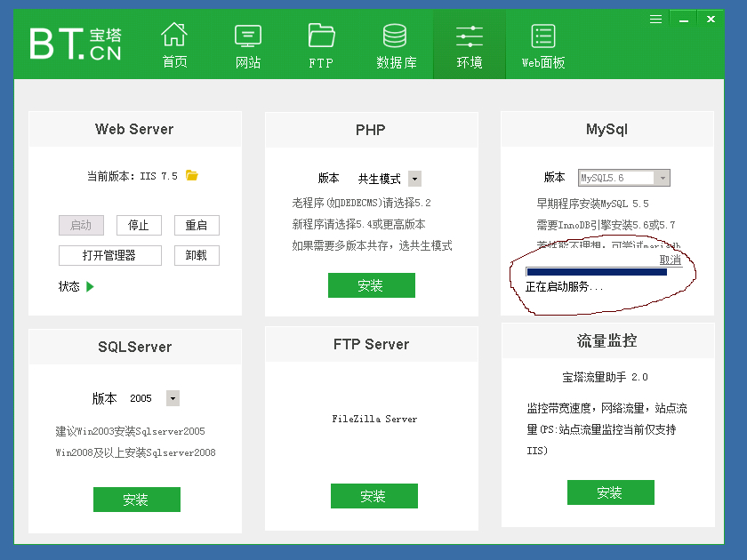Click the Web Server 启动 button
Screen dimensions: 747x560
tap(81, 225)
